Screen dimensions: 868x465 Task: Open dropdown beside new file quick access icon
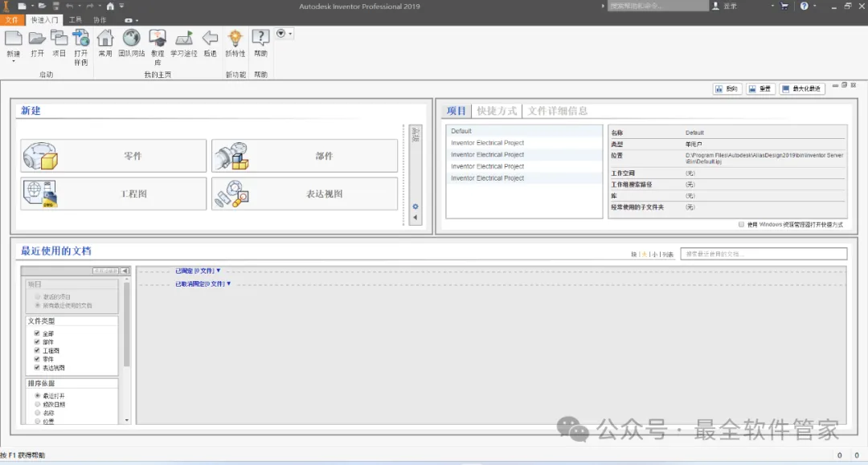(x=32, y=6)
